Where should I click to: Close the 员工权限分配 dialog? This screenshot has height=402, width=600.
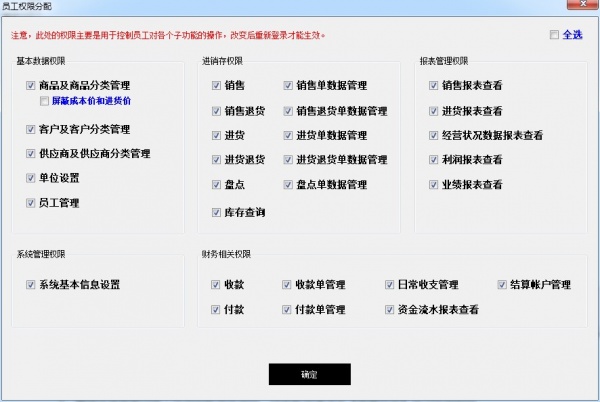(583, 4)
